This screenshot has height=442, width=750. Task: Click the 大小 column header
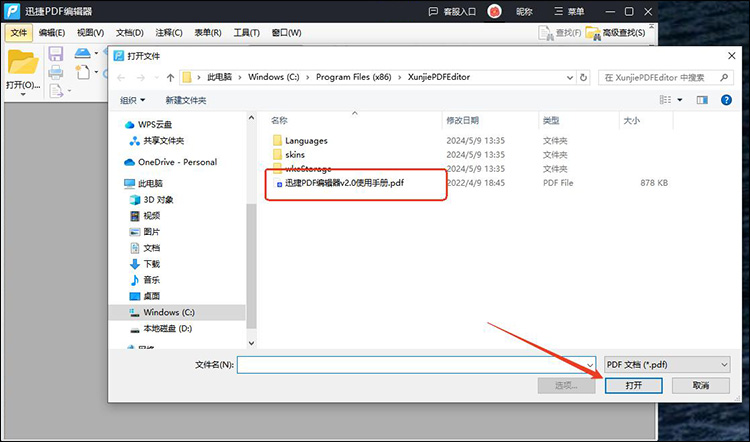(631, 121)
